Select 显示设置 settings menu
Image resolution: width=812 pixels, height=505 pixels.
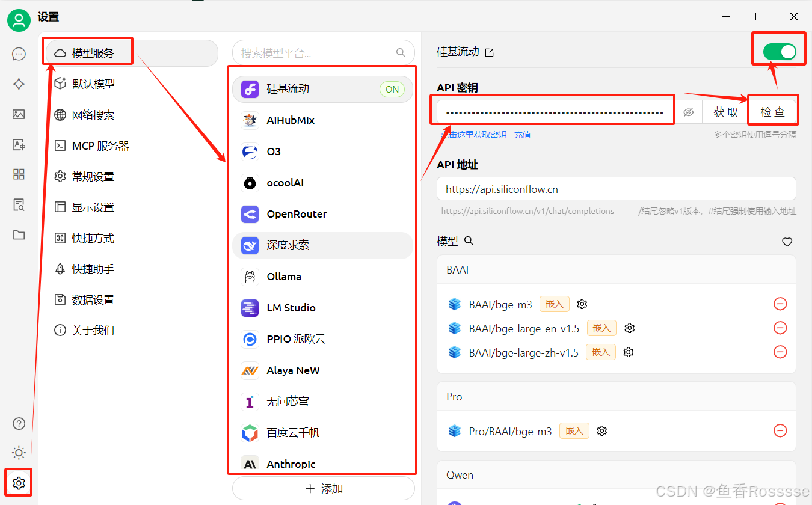pyautogui.click(x=131, y=207)
